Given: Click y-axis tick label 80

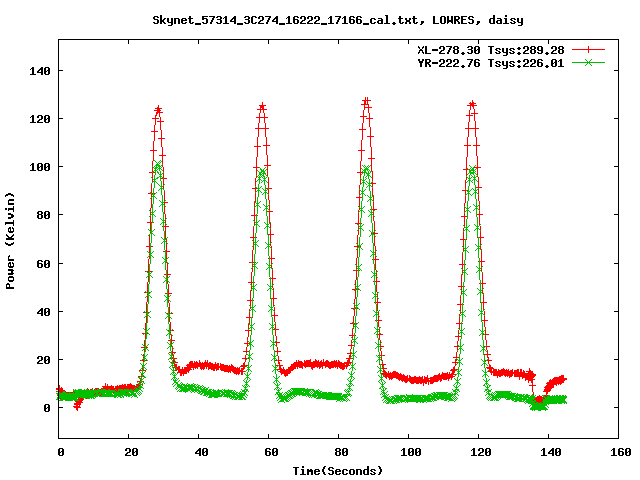Looking at the screenshot, I should pyautogui.click(x=43, y=215).
